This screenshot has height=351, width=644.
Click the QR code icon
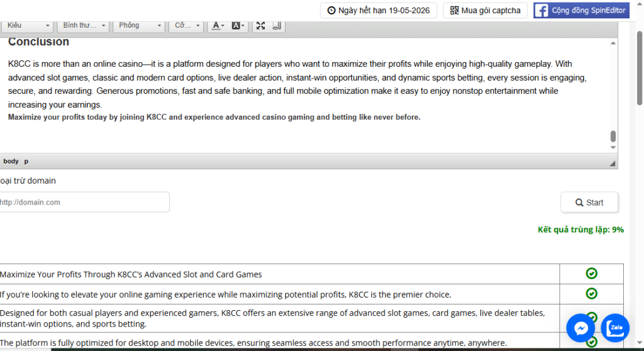pyautogui.click(x=454, y=11)
